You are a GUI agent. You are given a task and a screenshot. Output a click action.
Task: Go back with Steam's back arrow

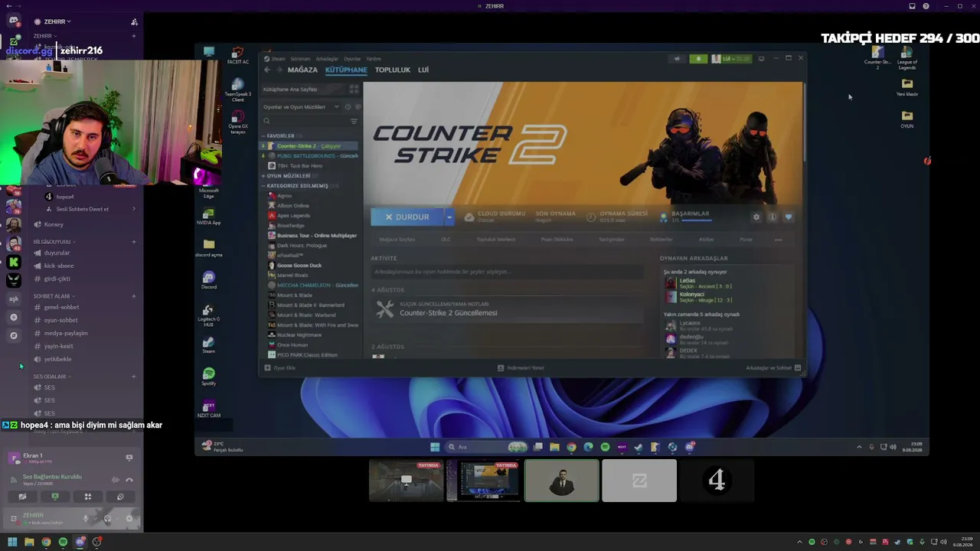click(x=267, y=70)
